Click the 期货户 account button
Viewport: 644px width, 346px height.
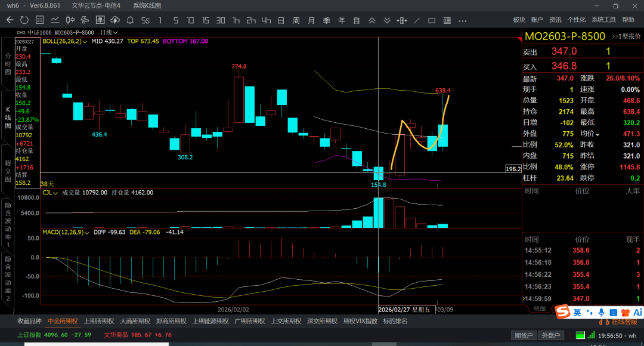pyautogui.click(x=523, y=335)
